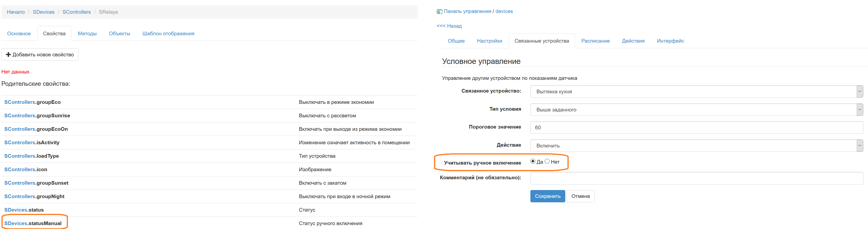The height and width of the screenshot is (229, 868).
Task: Open the Шаблон отображения tab
Action: 168,34
